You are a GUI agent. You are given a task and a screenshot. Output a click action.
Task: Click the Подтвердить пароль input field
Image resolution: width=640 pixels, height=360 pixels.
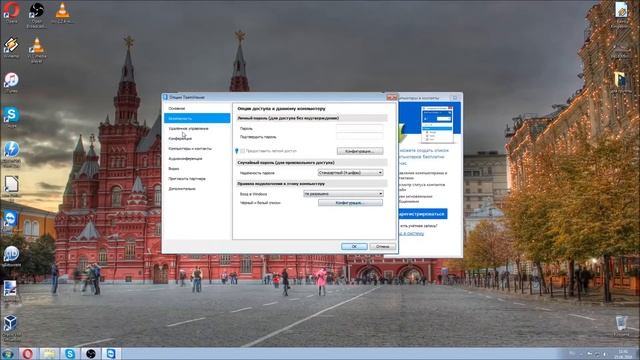click(360, 136)
